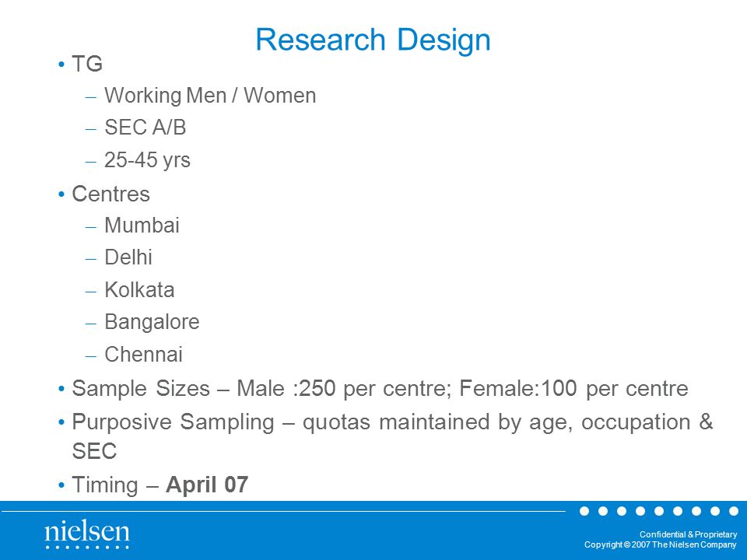Select the Kolkata list entry
Viewport: 747px width, 560px height.
click(x=139, y=289)
